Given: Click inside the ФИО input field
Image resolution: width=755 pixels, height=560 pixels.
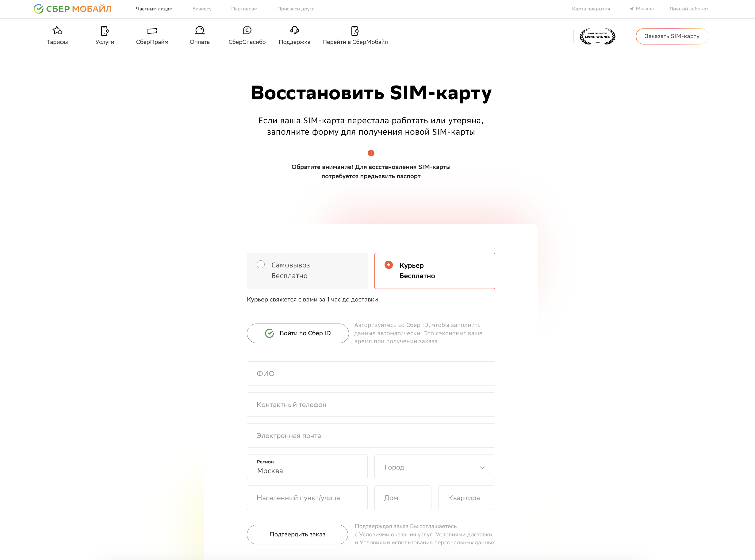Looking at the screenshot, I should [x=371, y=373].
